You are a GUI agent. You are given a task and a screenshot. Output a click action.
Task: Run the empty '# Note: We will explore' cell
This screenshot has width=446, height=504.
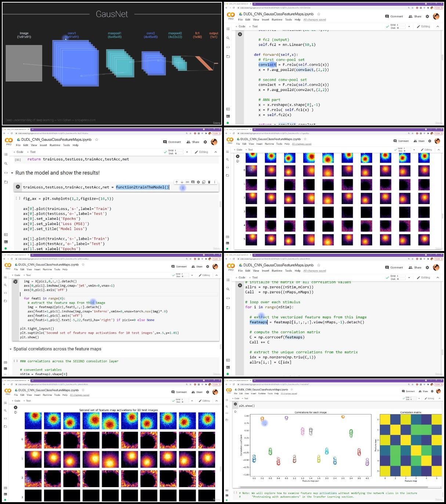pos(235,493)
